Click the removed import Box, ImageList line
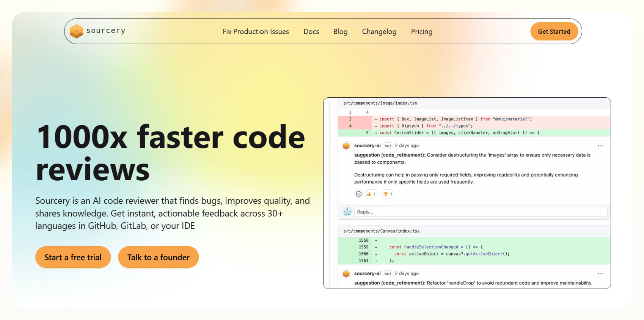The width and height of the screenshot is (644, 320). [x=474, y=119]
